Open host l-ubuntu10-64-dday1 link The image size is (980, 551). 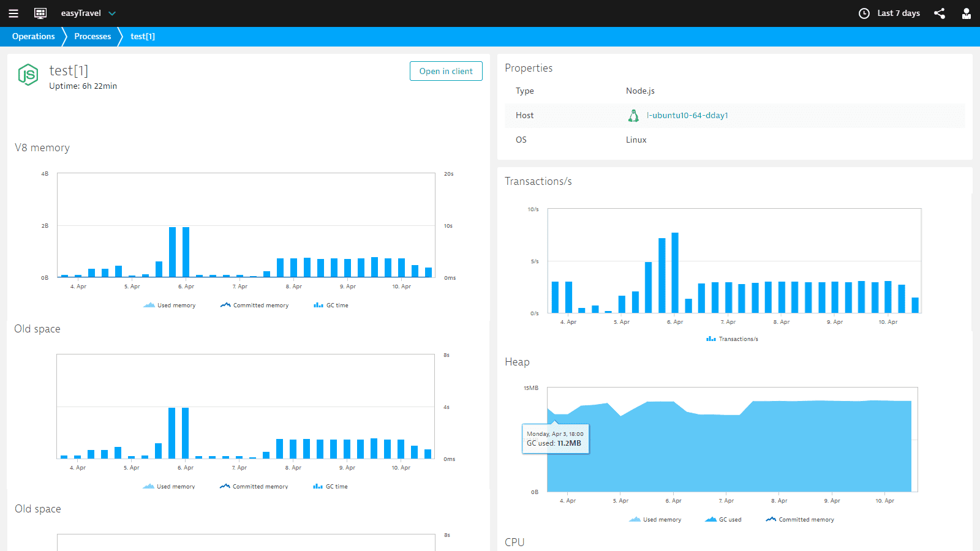click(x=687, y=115)
